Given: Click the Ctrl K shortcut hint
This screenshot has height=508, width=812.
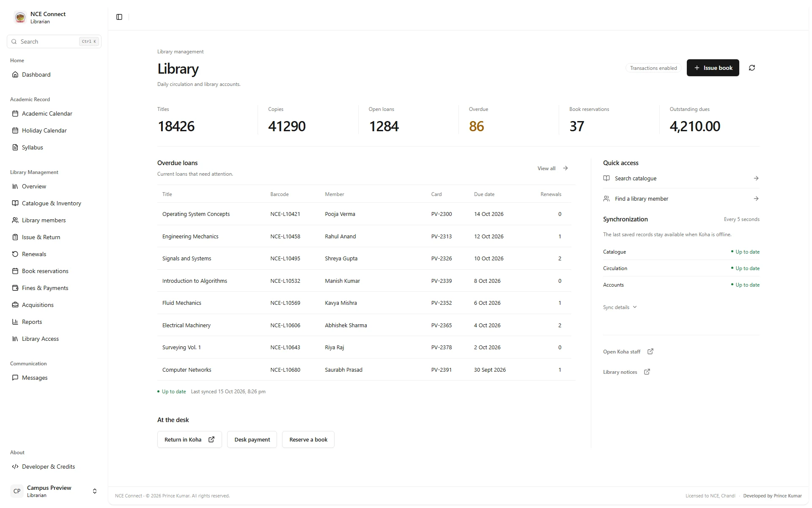Looking at the screenshot, I should [89, 41].
